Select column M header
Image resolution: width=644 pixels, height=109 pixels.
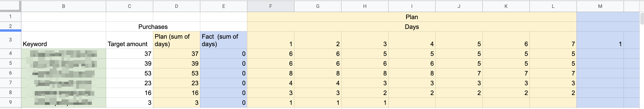600,6
